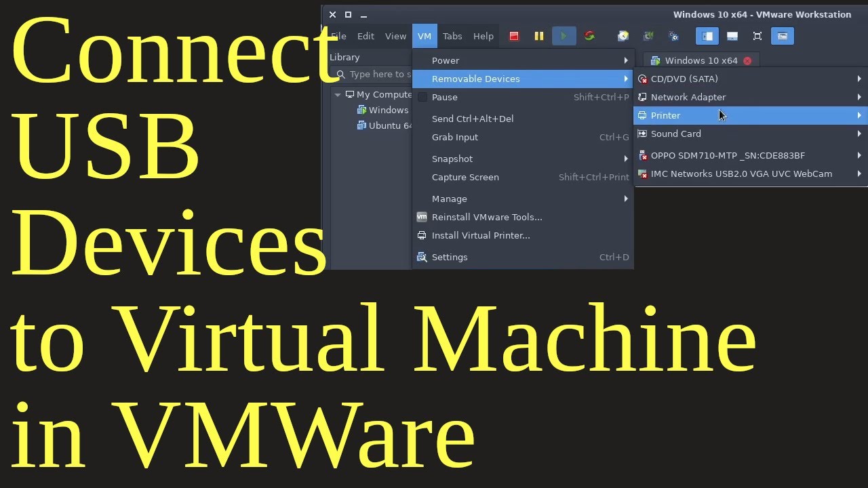The width and height of the screenshot is (868, 488).
Task: Click the yellow Suspend (pause) toolbar icon
Action: (x=539, y=36)
